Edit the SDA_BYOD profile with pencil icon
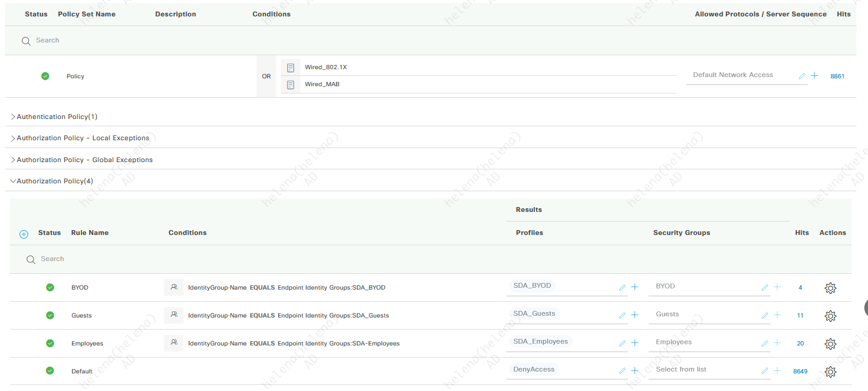Viewport: 868px width, 391px height. 622,287
